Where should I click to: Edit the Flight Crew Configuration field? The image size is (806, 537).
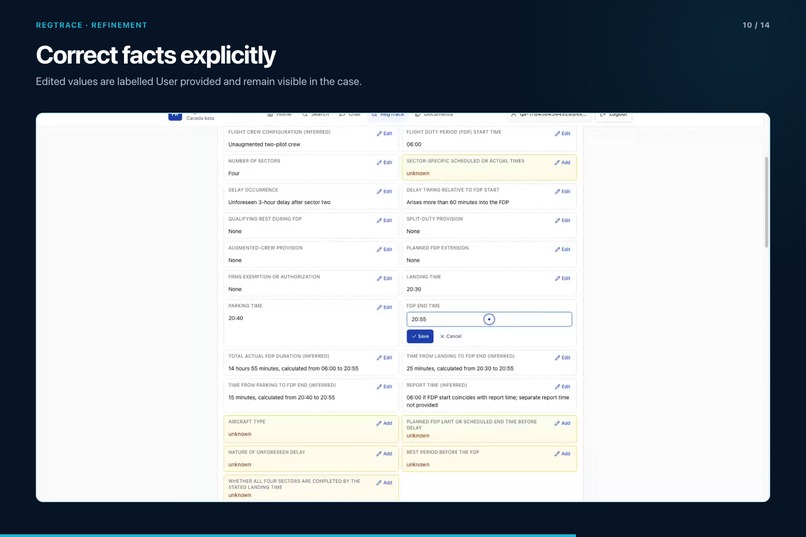(x=384, y=134)
